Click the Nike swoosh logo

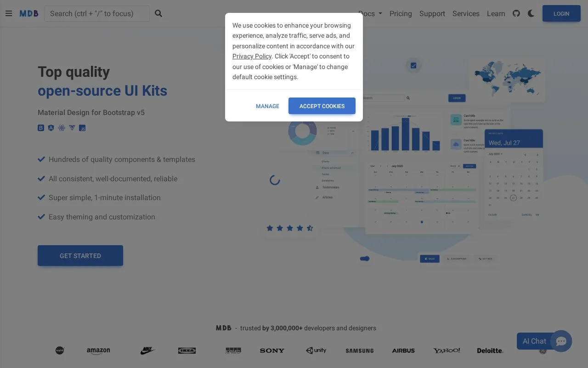[x=147, y=351]
